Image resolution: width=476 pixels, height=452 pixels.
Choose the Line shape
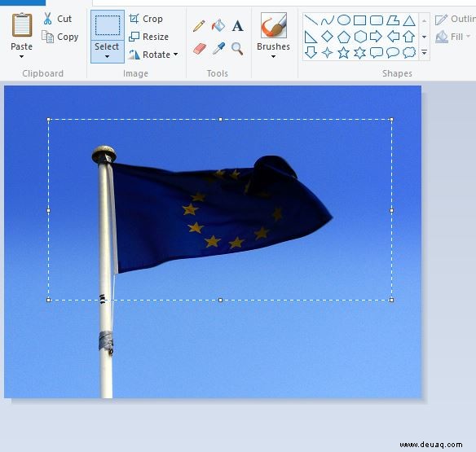tap(311, 20)
